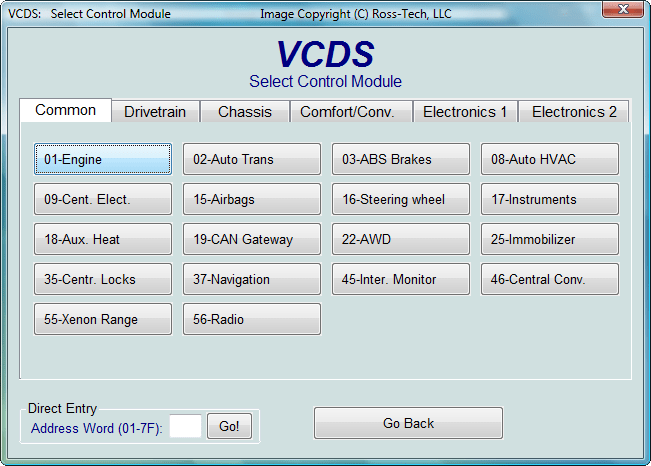The width and height of the screenshot is (651, 466).
Task: Show the Electronics 2 tab
Action: 574,112
